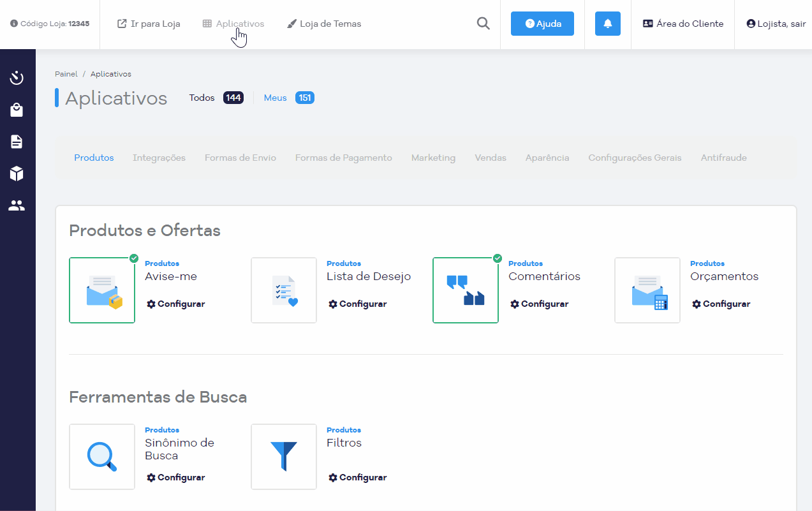Viewport: 812px width, 511px height.
Task: Click Produtos label above Avise-me
Action: [x=162, y=263]
